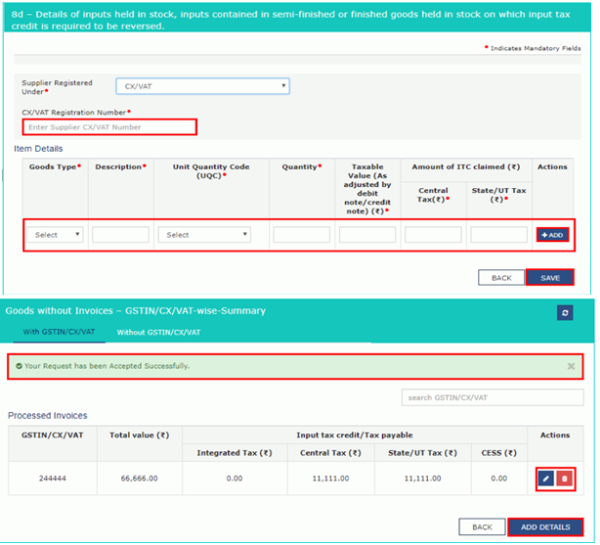Click the Taxable Value input field
The width and height of the screenshot is (600, 545).
pyautogui.click(x=367, y=235)
